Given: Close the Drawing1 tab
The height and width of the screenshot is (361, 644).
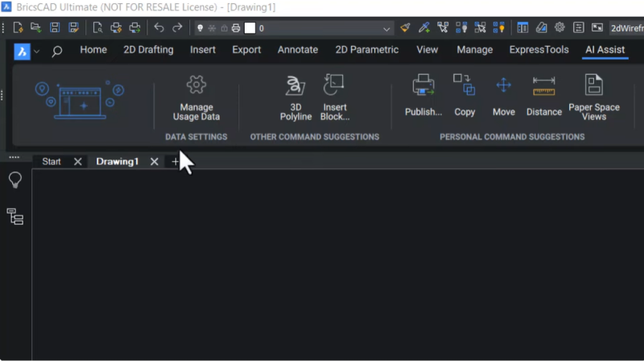Looking at the screenshot, I should click(154, 162).
